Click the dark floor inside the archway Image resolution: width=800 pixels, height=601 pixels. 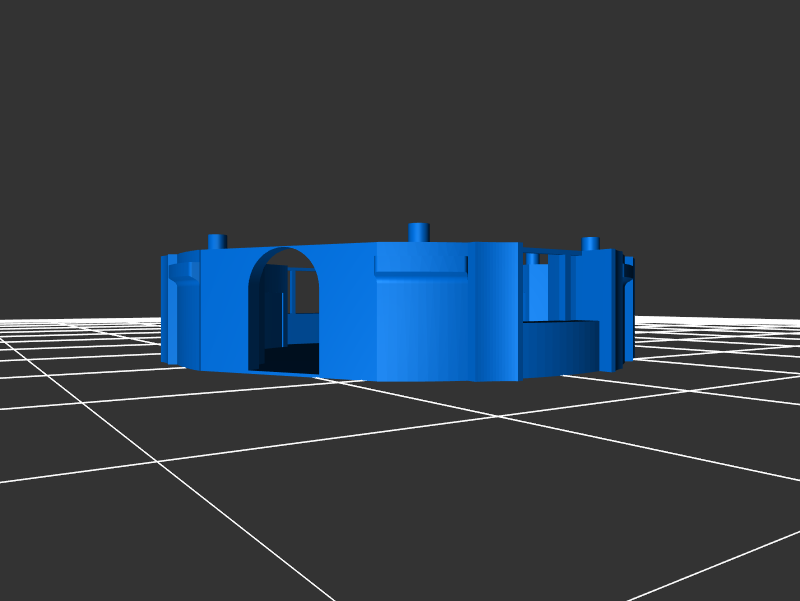coord(290,358)
